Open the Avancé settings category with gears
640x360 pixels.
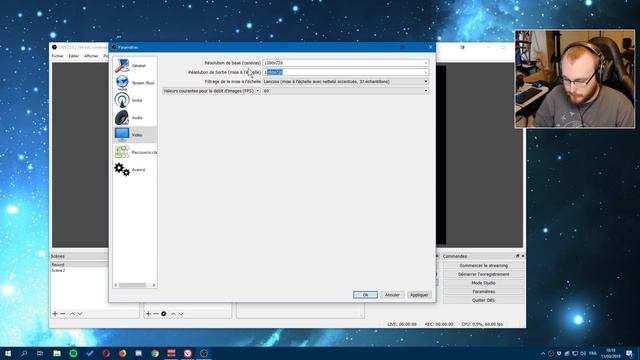pyautogui.click(x=135, y=169)
